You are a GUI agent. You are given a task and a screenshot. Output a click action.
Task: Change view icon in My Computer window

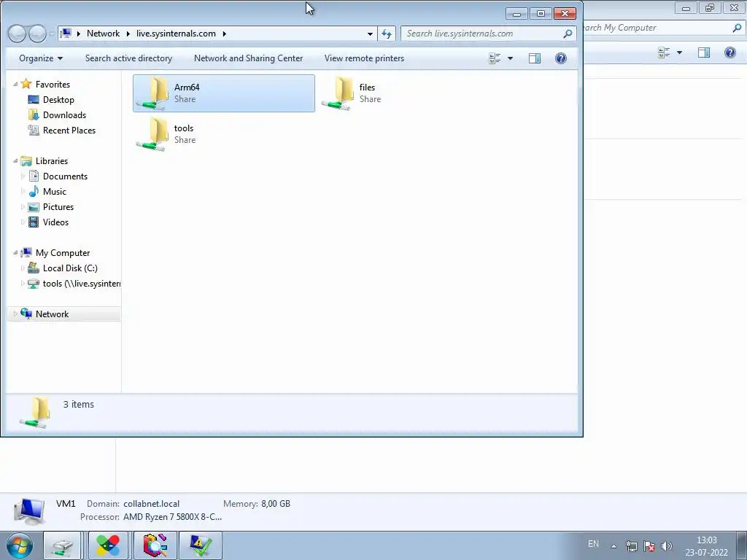(x=664, y=52)
